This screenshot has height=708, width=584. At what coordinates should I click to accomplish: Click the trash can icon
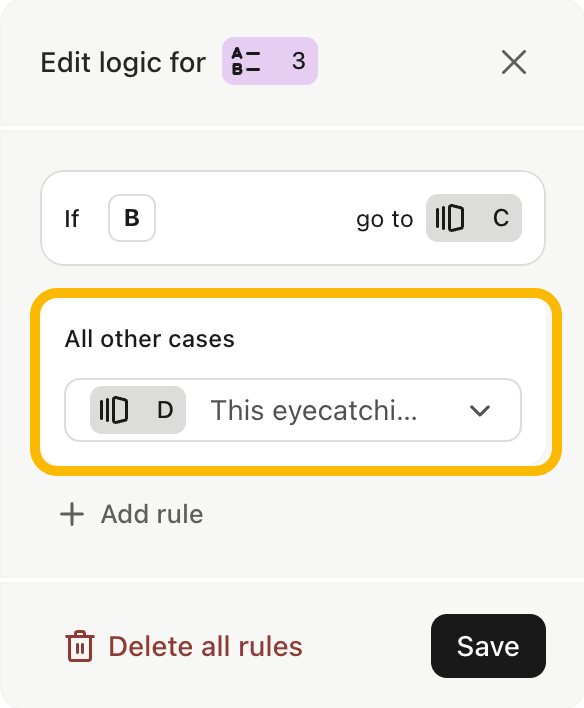[80, 646]
